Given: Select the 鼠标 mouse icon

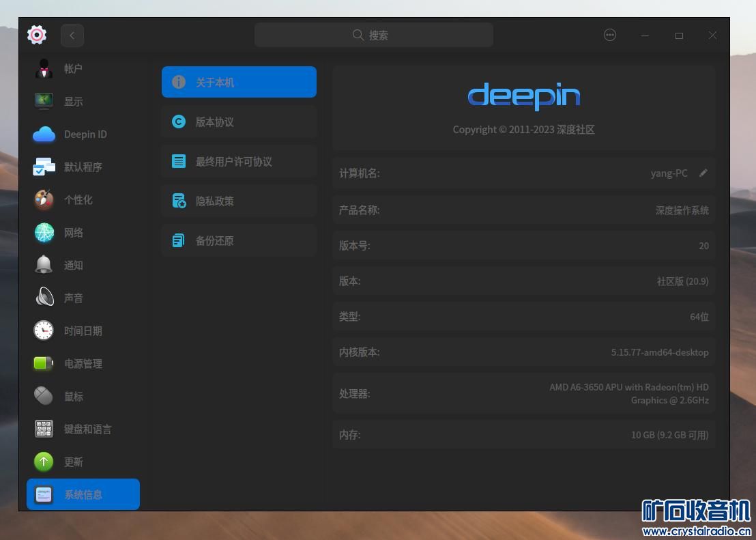Looking at the screenshot, I should pos(44,396).
